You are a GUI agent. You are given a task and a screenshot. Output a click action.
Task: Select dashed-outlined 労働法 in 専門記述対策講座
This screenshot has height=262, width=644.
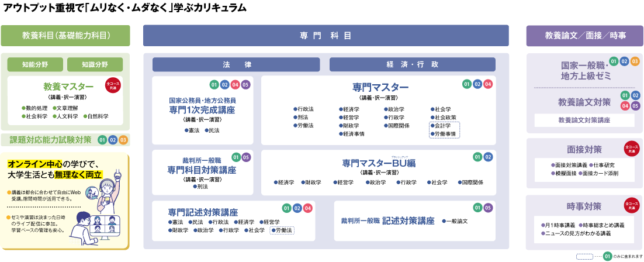[283, 230]
